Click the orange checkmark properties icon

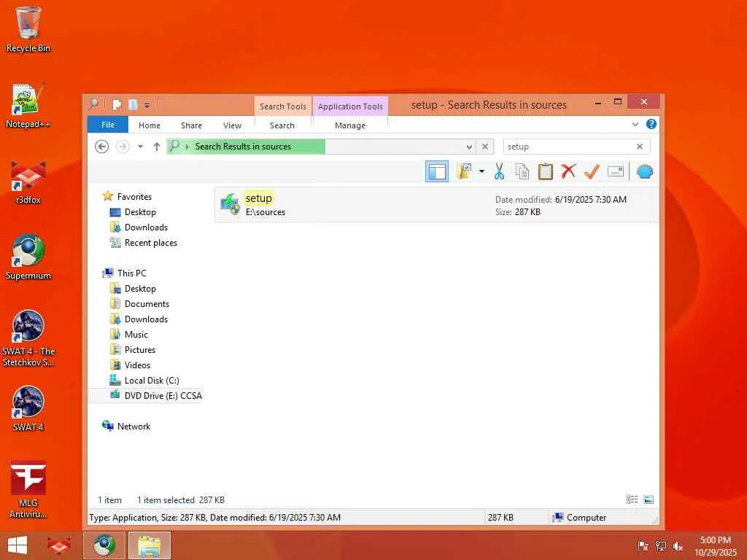coord(592,171)
